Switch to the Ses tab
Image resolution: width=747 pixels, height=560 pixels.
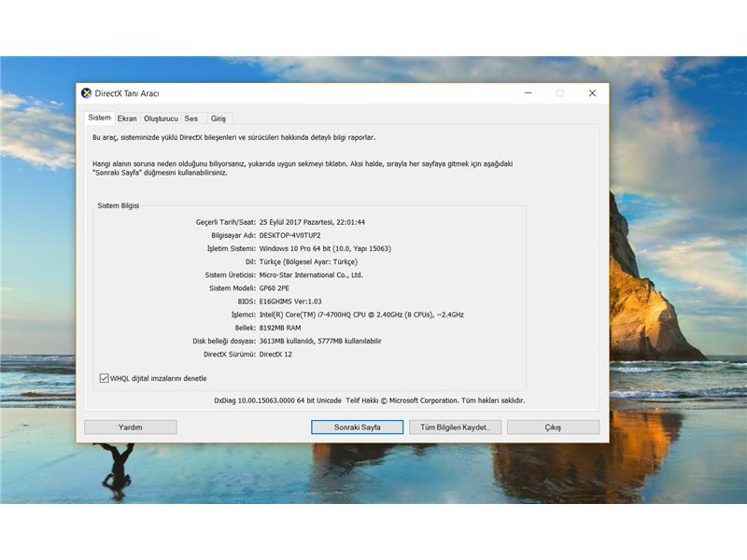[191, 119]
